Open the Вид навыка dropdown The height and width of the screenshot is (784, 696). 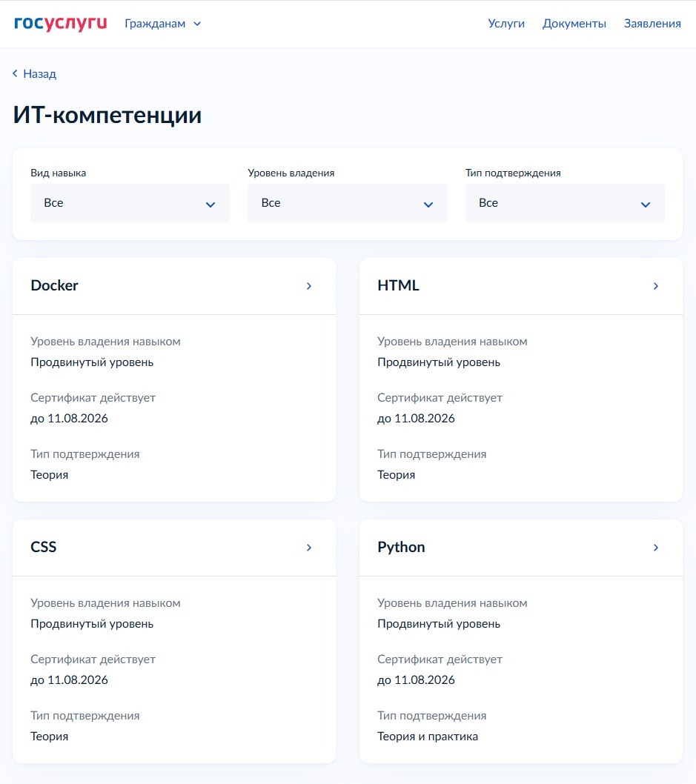[130, 203]
